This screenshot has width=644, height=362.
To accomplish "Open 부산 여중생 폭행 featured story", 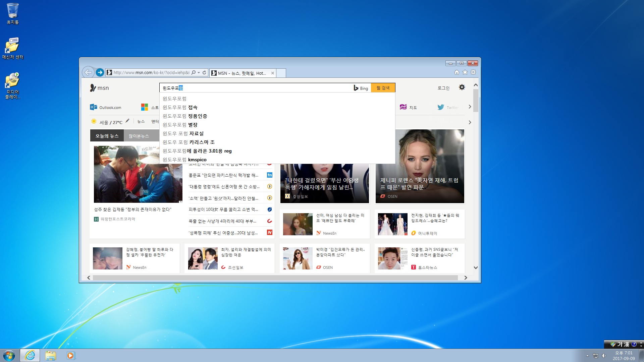I will (324, 184).
